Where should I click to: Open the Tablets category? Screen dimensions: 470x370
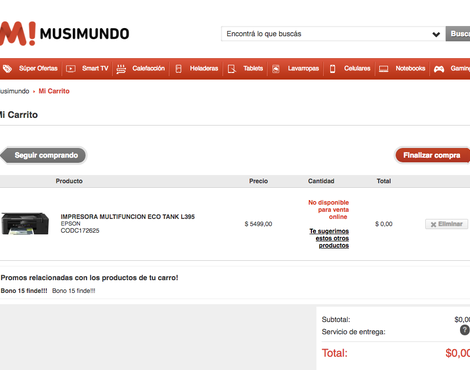pos(253,68)
